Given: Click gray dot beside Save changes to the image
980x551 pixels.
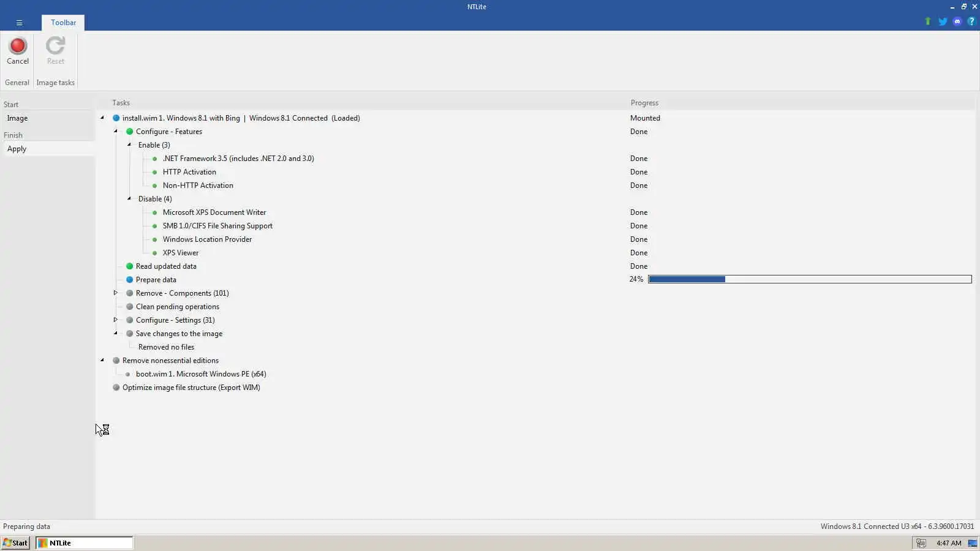Looking at the screenshot, I should pos(129,334).
